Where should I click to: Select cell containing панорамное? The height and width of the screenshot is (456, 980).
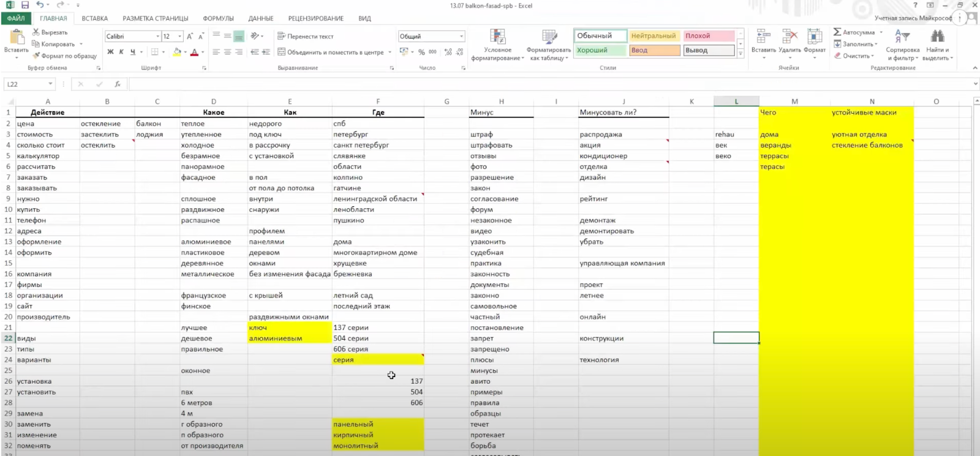(214, 166)
